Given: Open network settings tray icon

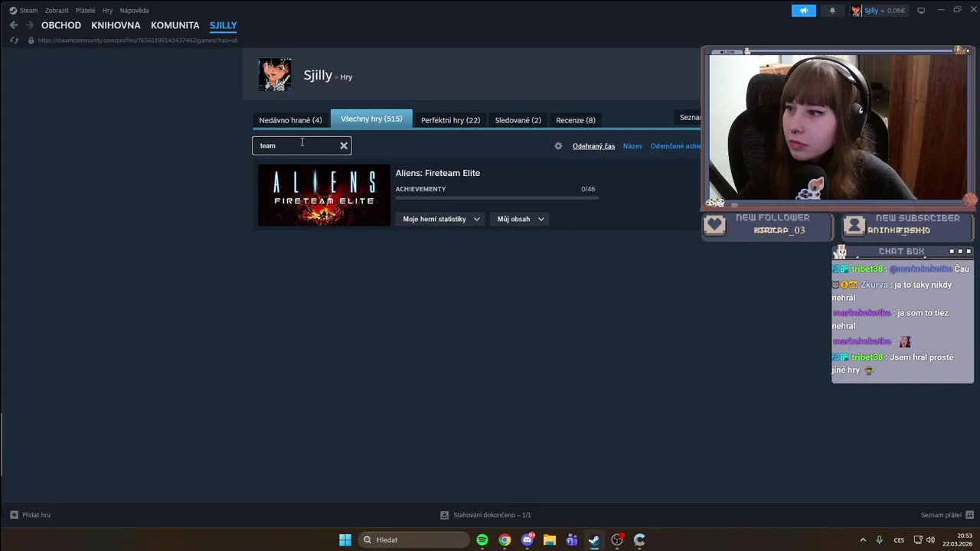Looking at the screenshot, I should tap(918, 540).
